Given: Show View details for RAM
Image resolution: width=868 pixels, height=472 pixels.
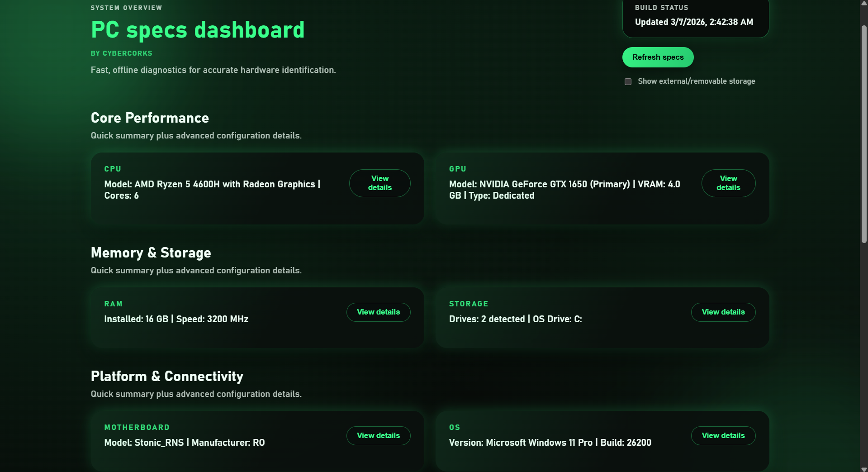Looking at the screenshot, I should coord(378,312).
